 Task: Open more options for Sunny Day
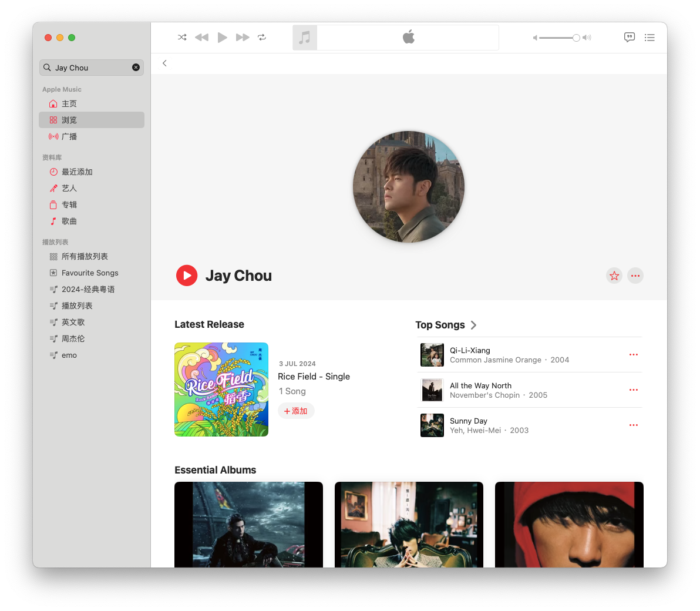click(634, 425)
